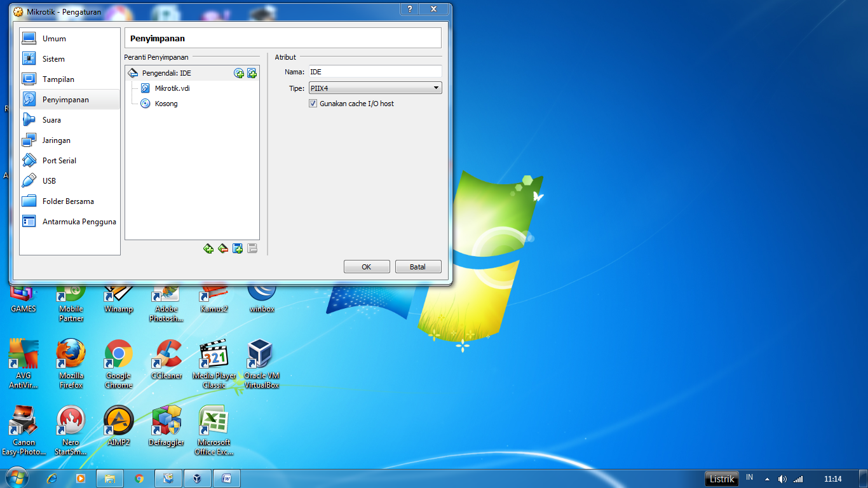Screen dimensions: 868x488
Task: Switch to Chrome in the taskbar
Action: click(x=139, y=478)
